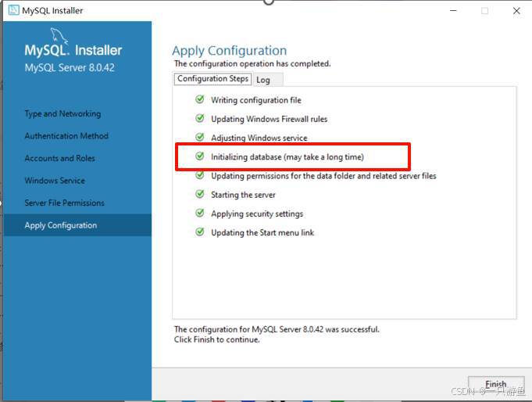Viewport: 532px width, 402px height.
Task: Click 'Click Finish to continue.' message
Action: coord(217,339)
